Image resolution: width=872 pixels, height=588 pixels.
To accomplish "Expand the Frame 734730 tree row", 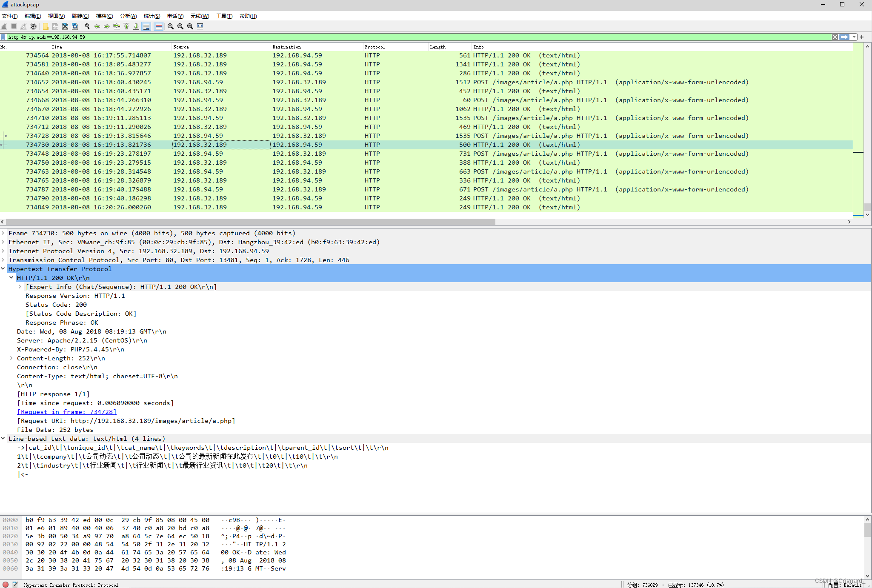I will [x=3, y=233].
